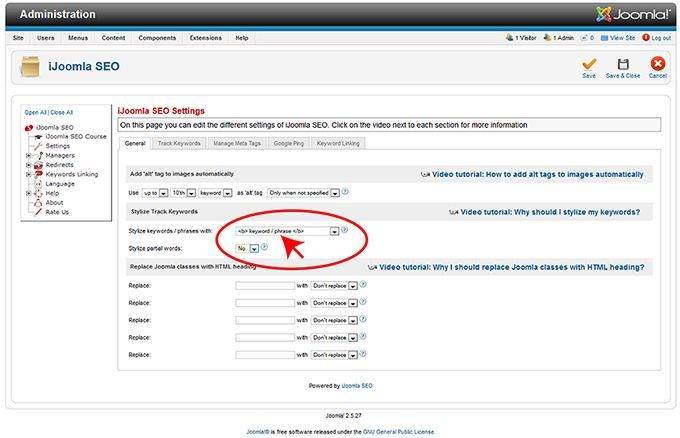Switch to Google Ping tab

(x=289, y=144)
